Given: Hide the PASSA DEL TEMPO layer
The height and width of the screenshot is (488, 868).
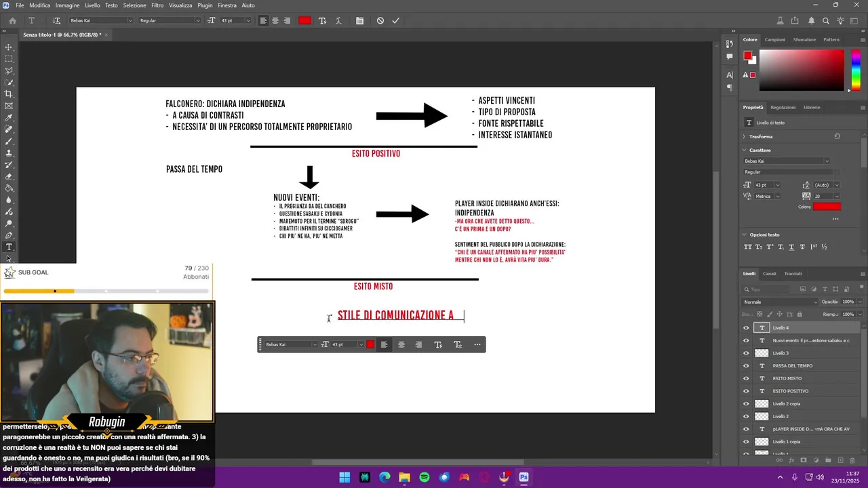Looking at the screenshot, I should point(746,366).
